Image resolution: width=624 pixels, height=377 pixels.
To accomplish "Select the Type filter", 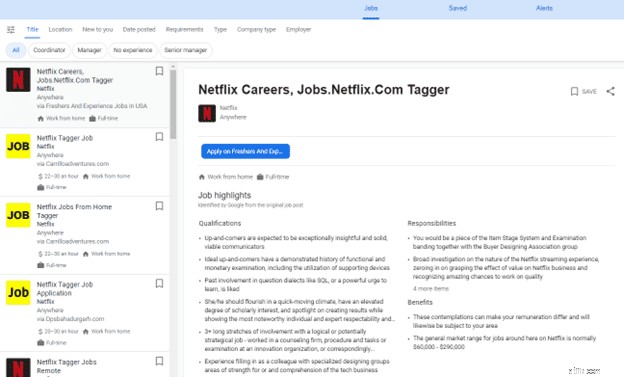I will point(220,29).
